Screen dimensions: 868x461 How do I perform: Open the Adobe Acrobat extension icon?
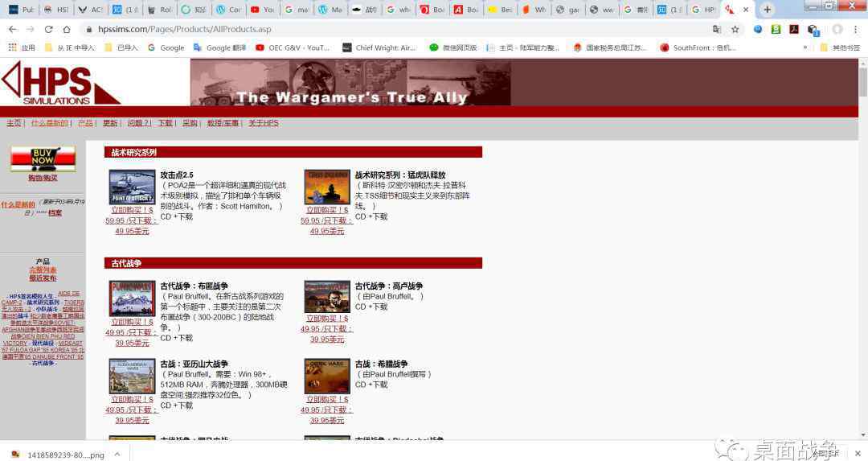pos(794,30)
